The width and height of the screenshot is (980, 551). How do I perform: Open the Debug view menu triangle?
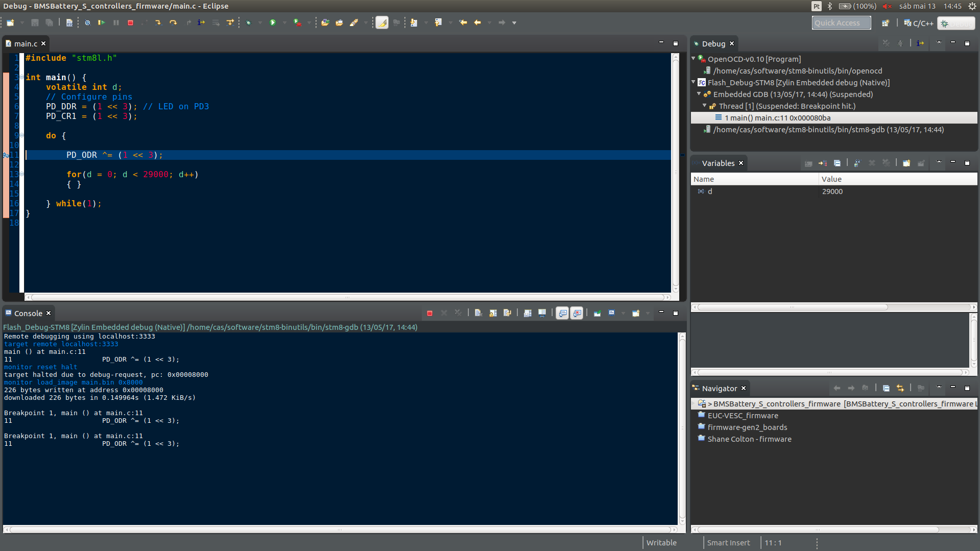click(939, 43)
